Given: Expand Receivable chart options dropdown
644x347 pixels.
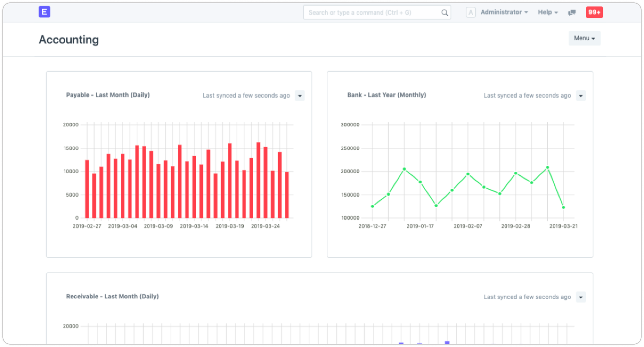Looking at the screenshot, I should tap(581, 297).
